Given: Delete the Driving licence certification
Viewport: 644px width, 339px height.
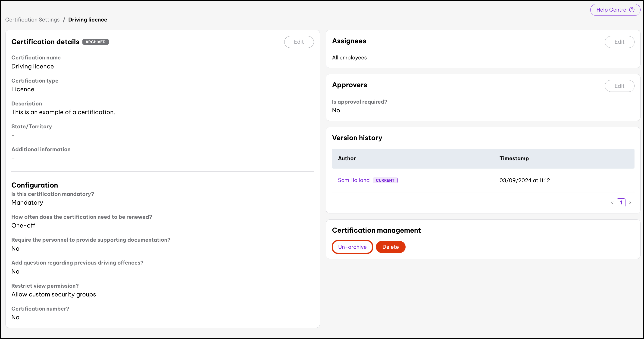Looking at the screenshot, I should coord(390,247).
